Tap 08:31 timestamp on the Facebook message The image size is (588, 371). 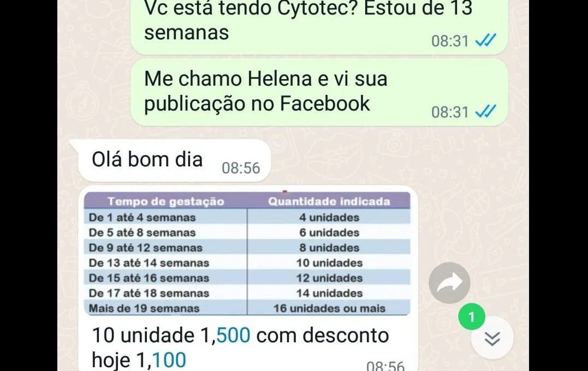pos(450,112)
